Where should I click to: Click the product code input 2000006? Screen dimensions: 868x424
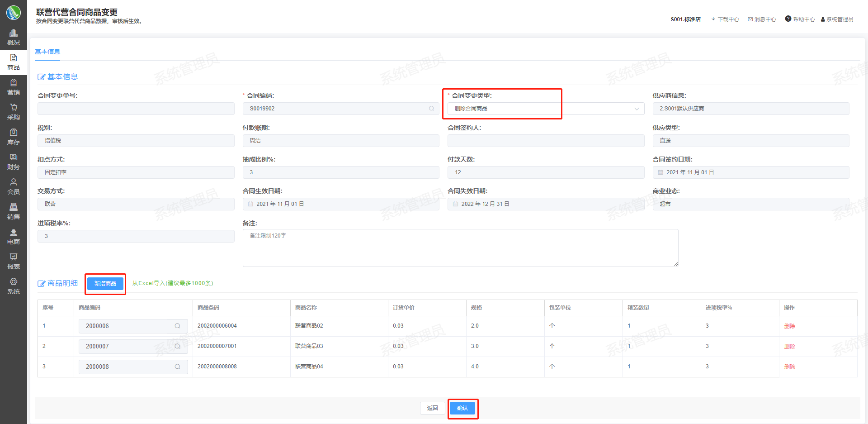pyautogui.click(x=123, y=326)
